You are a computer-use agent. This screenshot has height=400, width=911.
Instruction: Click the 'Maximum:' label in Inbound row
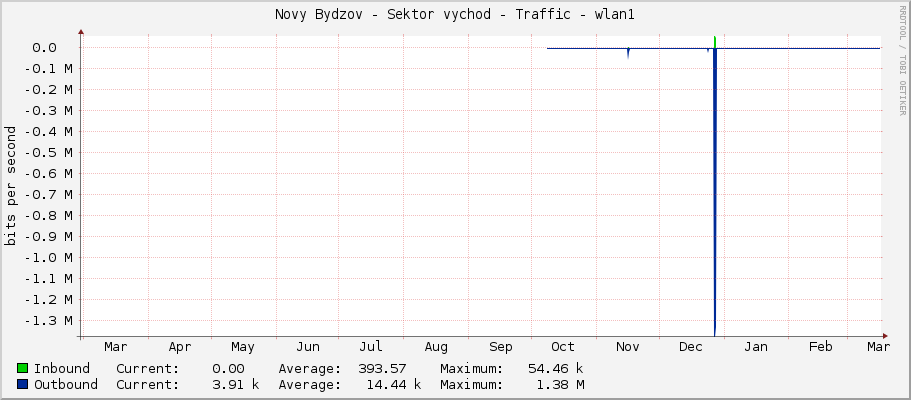[472, 369]
